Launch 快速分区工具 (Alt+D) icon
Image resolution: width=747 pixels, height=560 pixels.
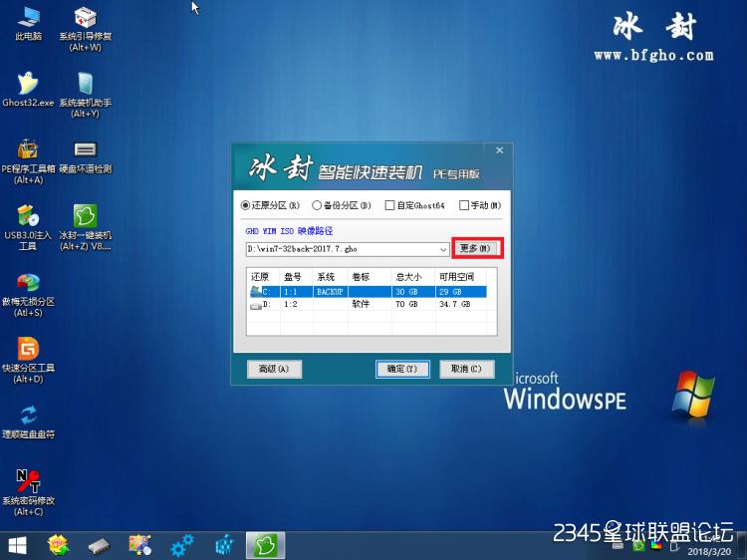point(28,361)
